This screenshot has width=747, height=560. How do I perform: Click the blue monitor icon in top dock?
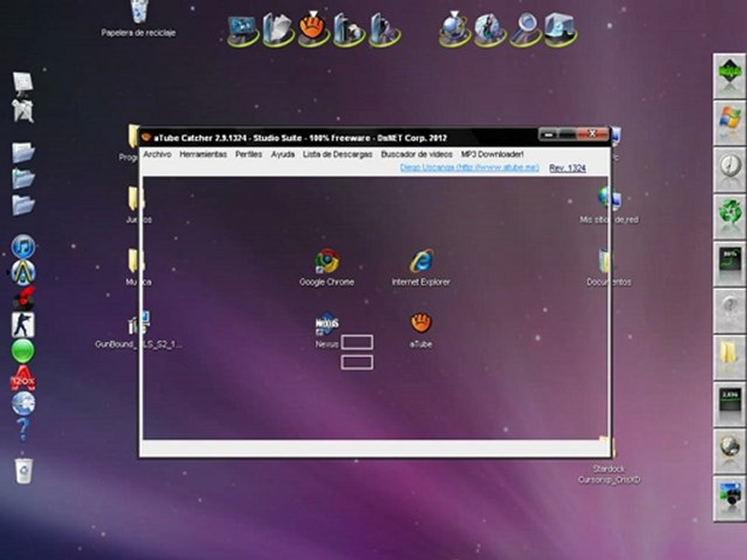click(x=243, y=30)
